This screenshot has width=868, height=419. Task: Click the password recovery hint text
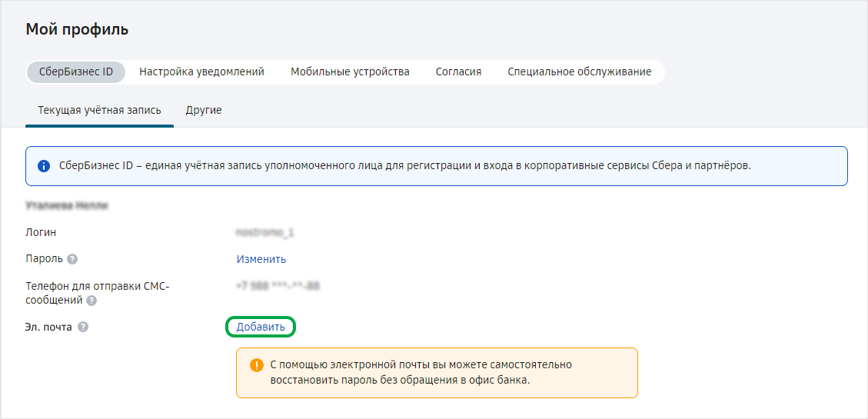point(421,372)
